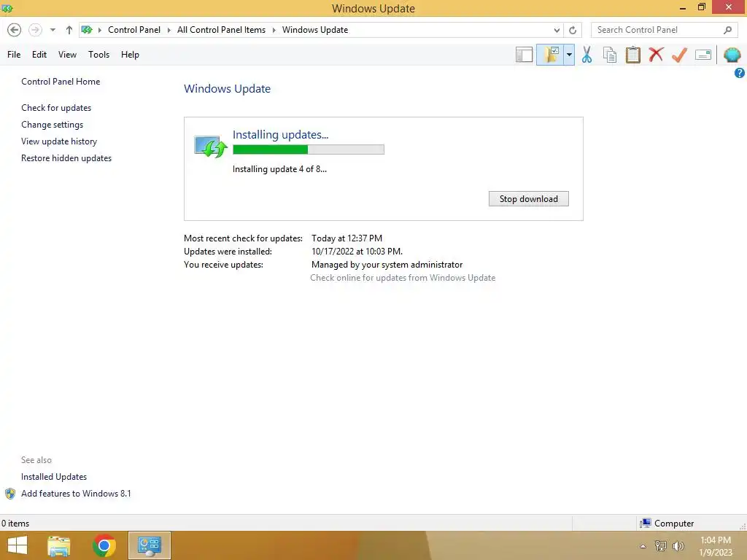Open Restore hidden updates

[x=66, y=158]
